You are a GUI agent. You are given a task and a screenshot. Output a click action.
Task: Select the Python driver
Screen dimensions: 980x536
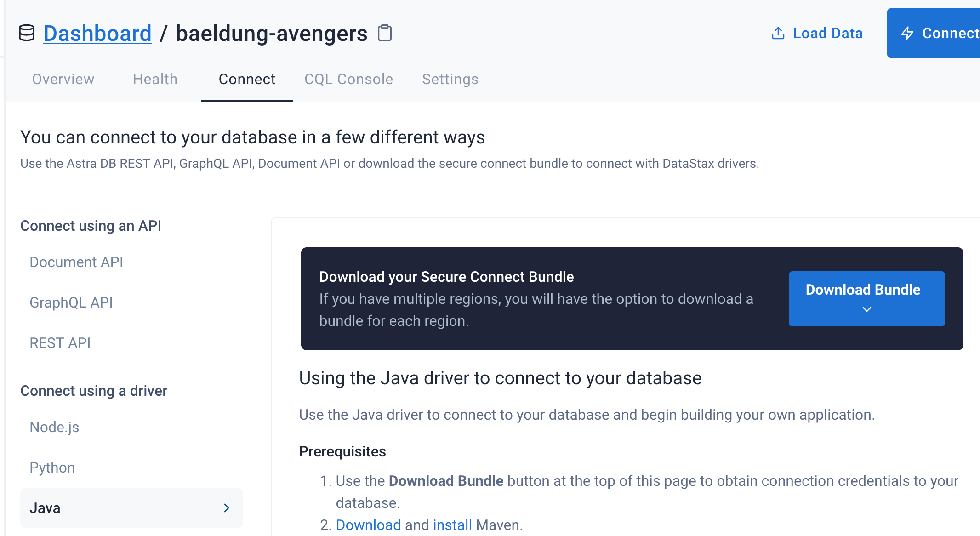pyautogui.click(x=52, y=468)
